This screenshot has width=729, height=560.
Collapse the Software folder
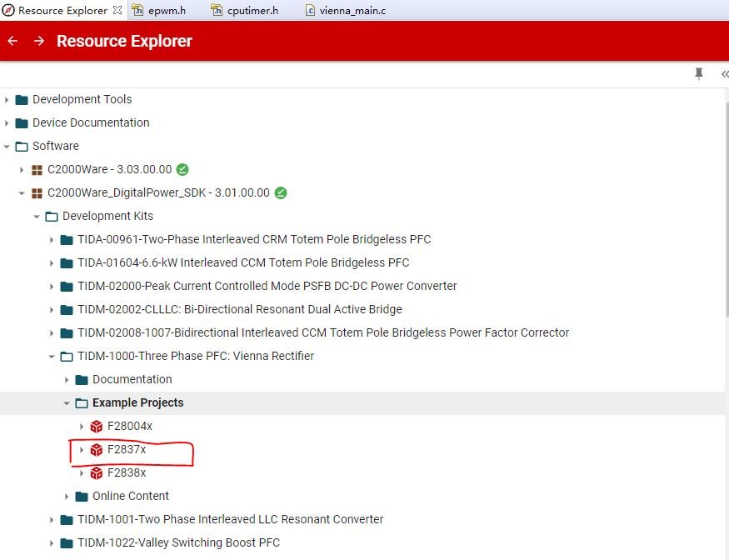pyautogui.click(x=7, y=147)
